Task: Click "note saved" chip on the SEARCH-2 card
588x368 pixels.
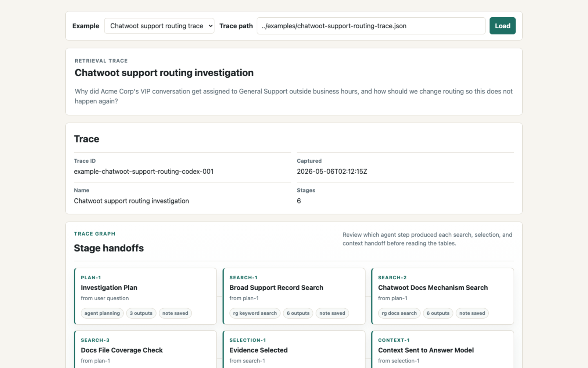Action: 472,313
